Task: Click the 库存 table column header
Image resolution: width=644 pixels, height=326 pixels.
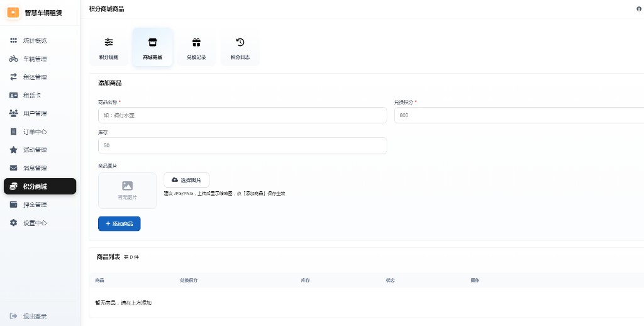Action: 305,280
